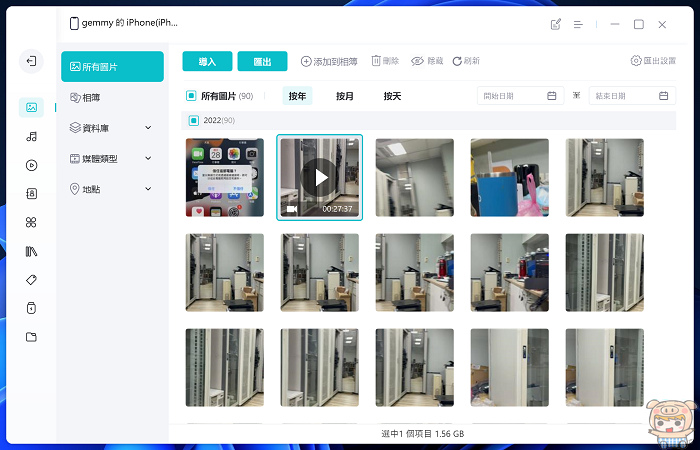The width and height of the screenshot is (700, 450).
Task: Select 所有圖片 in the left panel
Action: (112, 67)
